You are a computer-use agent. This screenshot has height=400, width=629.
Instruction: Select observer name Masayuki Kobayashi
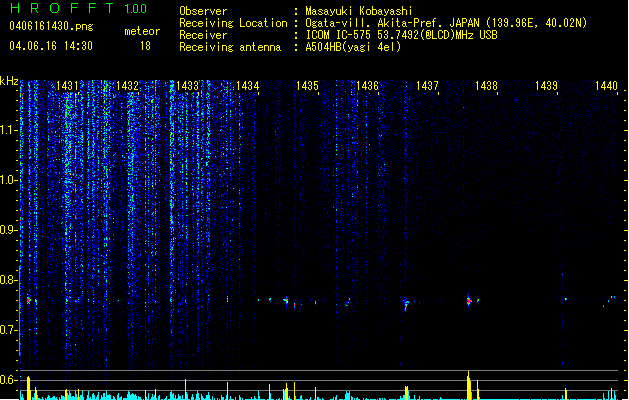click(359, 11)
